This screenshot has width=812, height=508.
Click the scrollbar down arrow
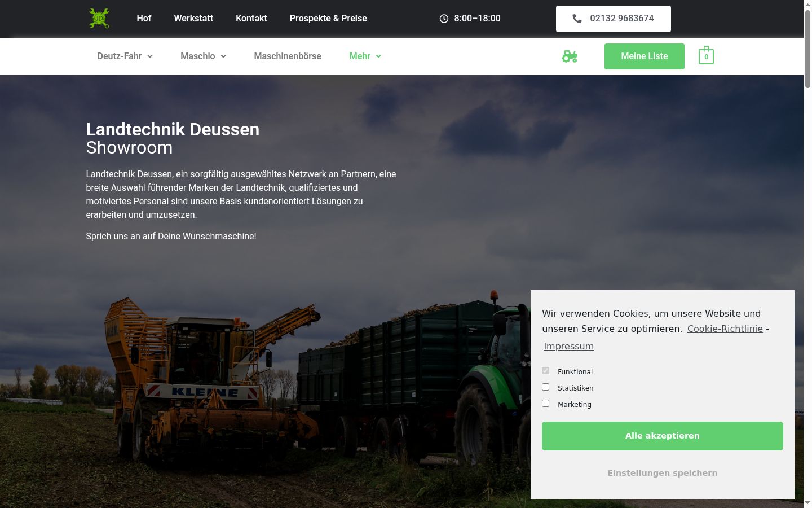tap(807, 503)
